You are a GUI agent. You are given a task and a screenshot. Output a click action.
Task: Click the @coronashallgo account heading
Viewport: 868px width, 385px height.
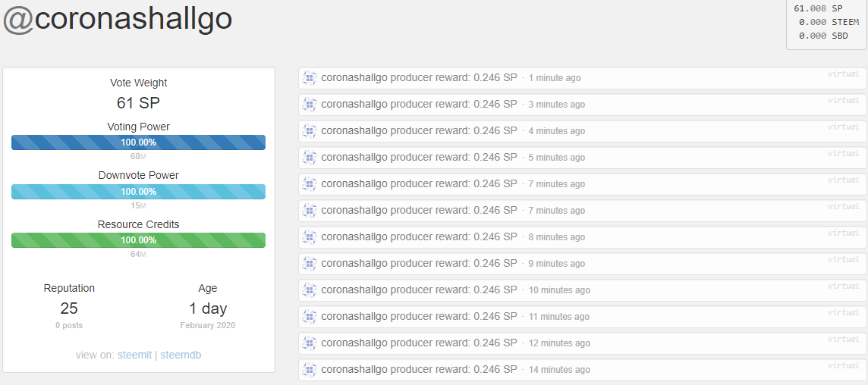[118, 20]
